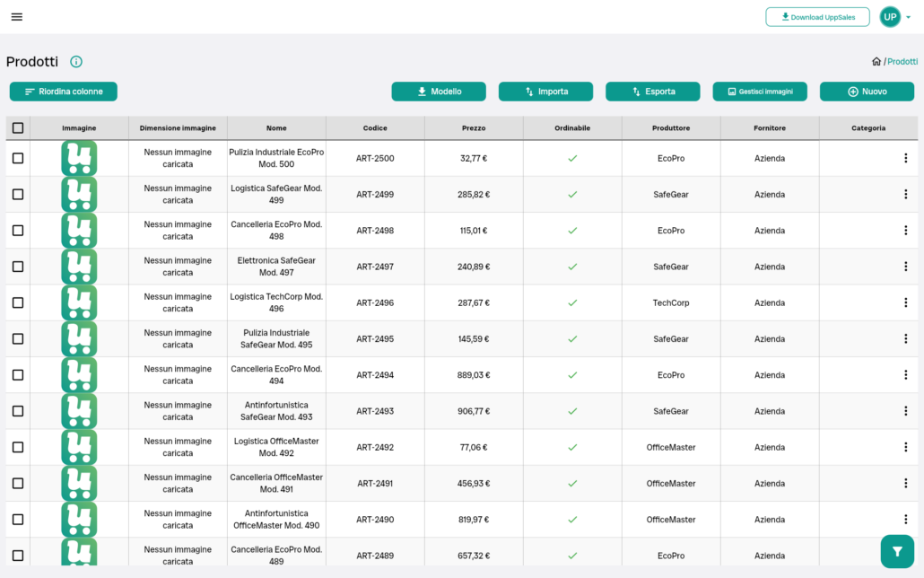
Task: Select the checkbox for Logistica SafeGear Mod. 499
Action: [17, 194]
